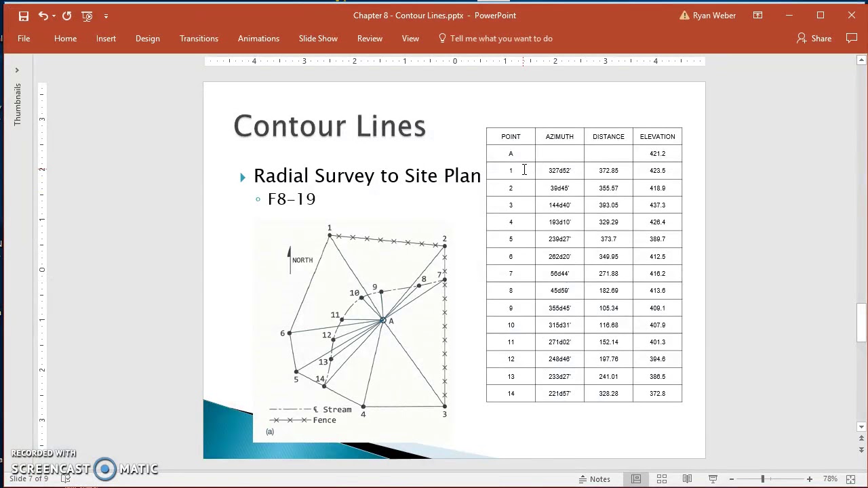The image size is (868, 488).
Task: Customize Quick Access Toolbar dropdown
Action: tap(106, 16)
